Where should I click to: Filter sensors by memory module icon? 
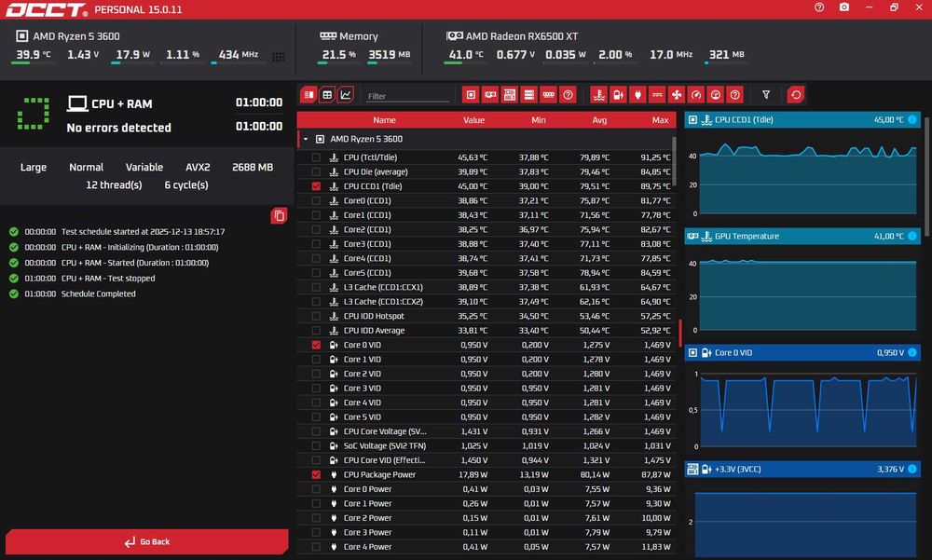tap(549, 94)
